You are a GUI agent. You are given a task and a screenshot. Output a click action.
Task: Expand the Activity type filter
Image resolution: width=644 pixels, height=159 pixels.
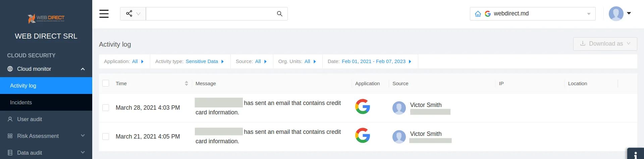pos(190,61)
